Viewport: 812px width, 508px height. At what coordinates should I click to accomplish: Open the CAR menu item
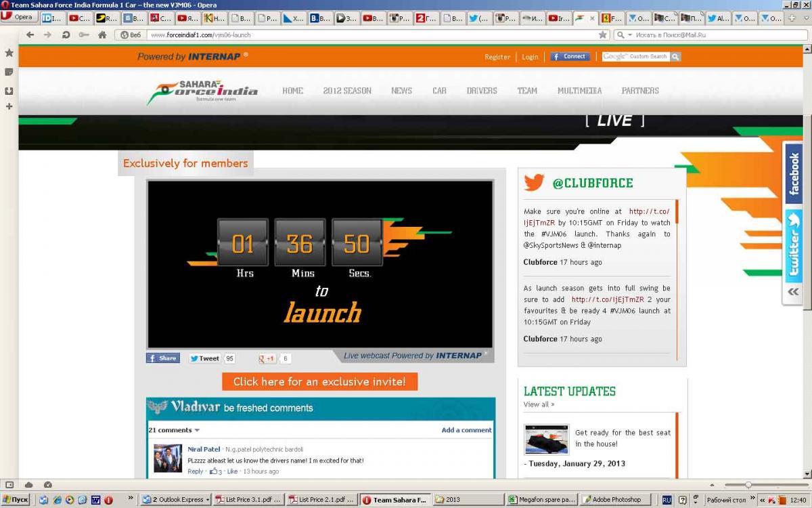coord(440,91)
